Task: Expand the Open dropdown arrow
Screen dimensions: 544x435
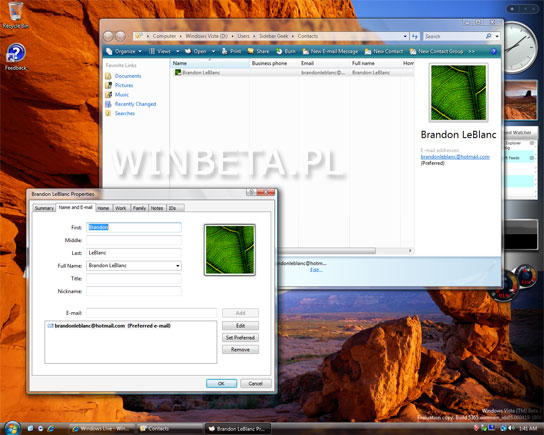Action: point(213,51)
